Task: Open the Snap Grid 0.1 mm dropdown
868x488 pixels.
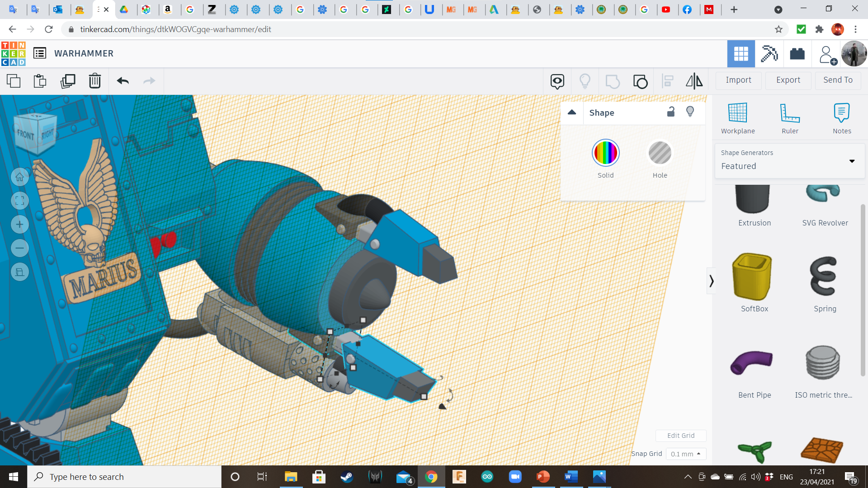Action: pyautogui.click(x=685, y=454)
